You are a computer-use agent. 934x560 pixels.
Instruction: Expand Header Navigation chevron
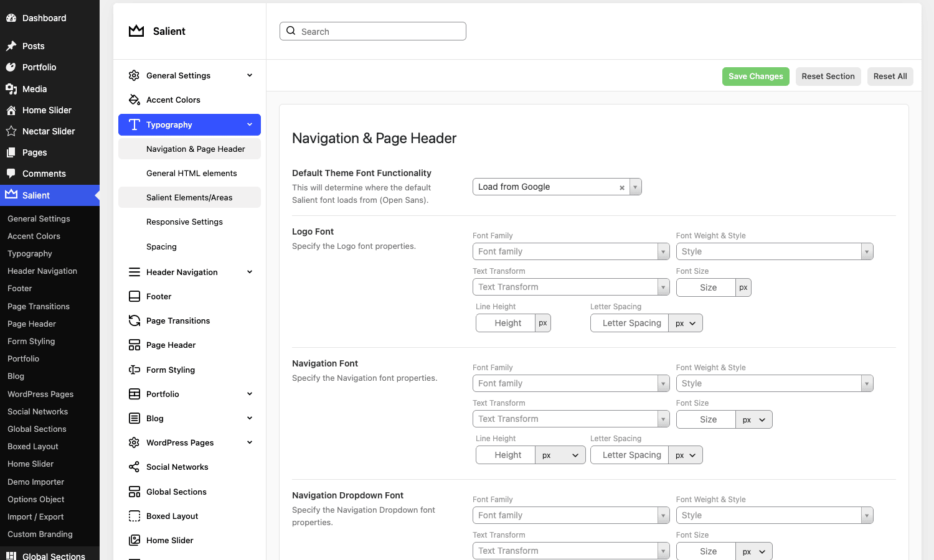(x=250, y=272)
